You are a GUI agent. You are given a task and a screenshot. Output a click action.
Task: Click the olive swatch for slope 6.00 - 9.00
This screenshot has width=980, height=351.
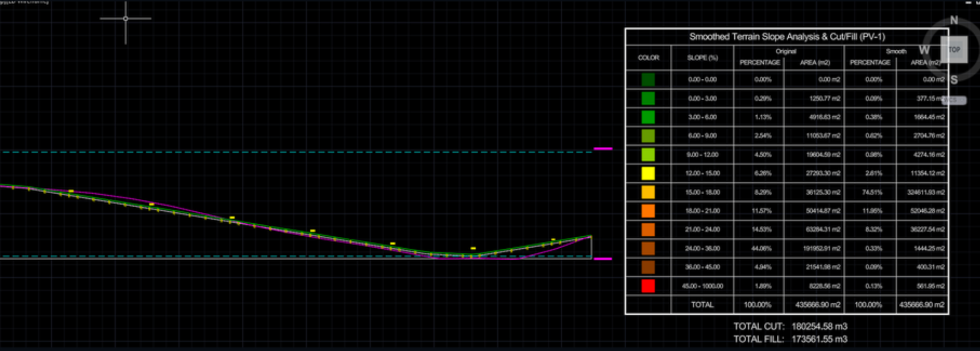click(648, 136)
